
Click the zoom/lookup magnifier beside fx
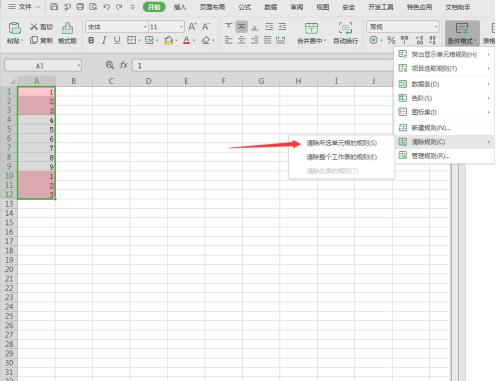pos(110,65)
